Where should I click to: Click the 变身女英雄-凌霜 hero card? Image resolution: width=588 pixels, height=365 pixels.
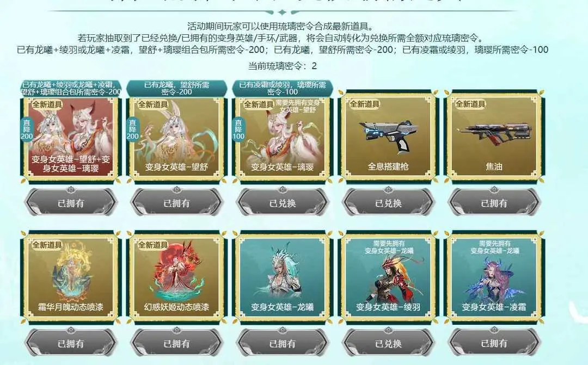coord(494,277)
